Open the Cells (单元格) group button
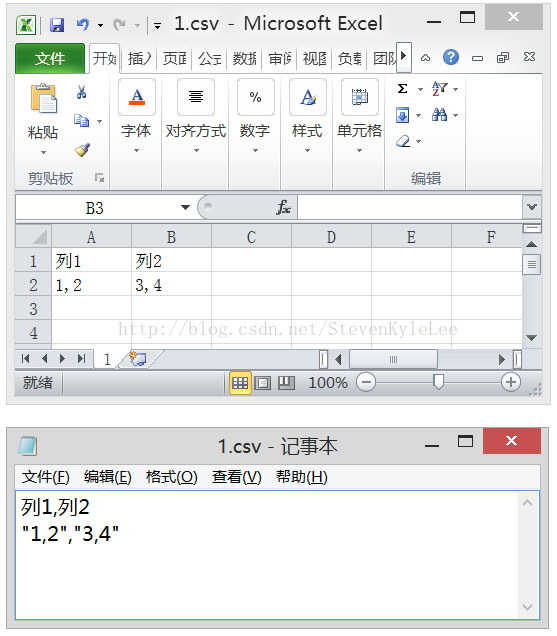 [x=359, y=116]
